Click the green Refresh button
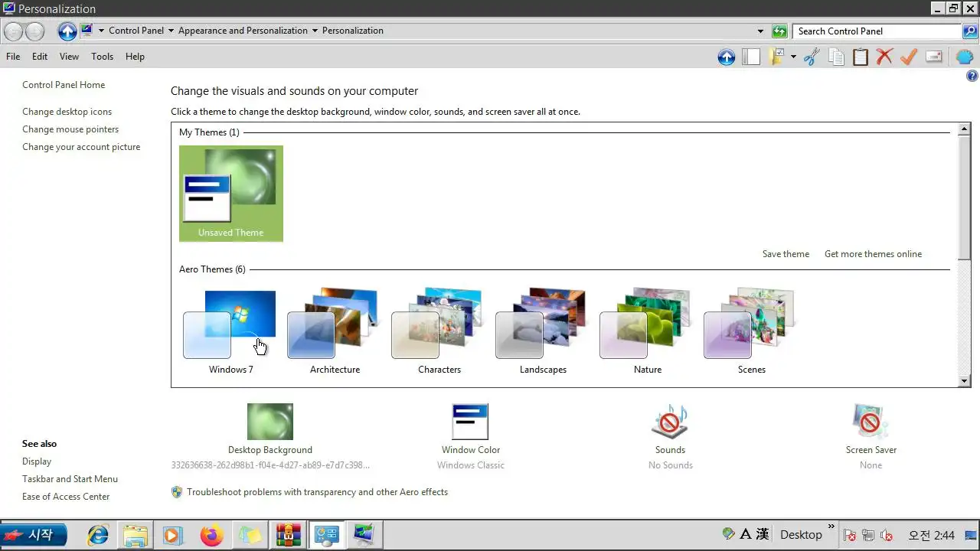980x551 pixels. pyautogui.click(x=779, y=31)
